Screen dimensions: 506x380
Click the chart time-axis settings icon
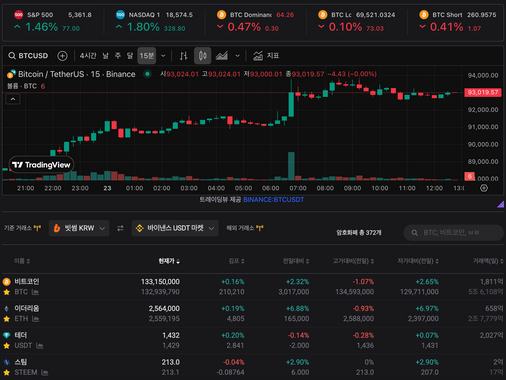(484, 188)
